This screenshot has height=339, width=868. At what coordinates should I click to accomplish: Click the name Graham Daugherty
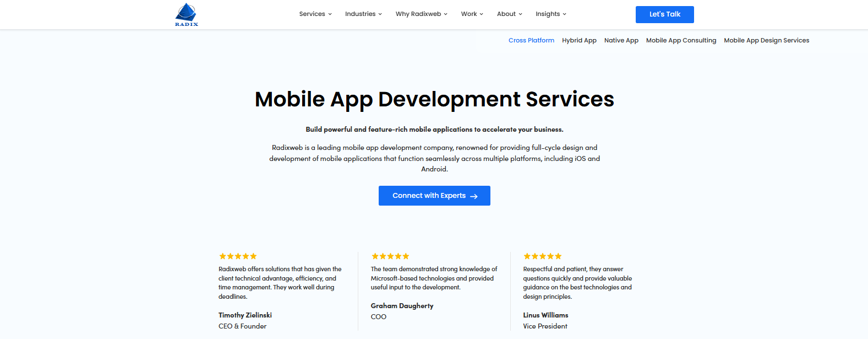[x=402, y=306]
